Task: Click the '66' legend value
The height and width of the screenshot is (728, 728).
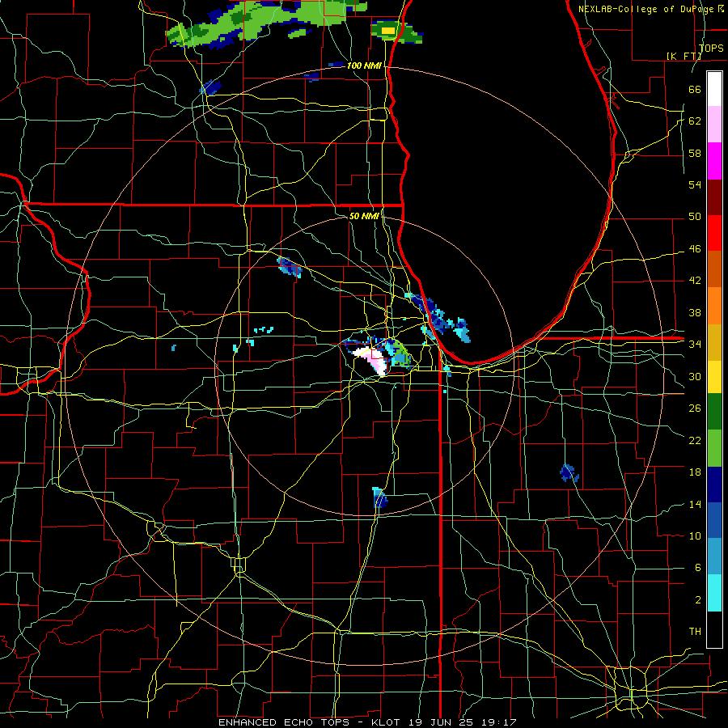Action: coord(695,89)
